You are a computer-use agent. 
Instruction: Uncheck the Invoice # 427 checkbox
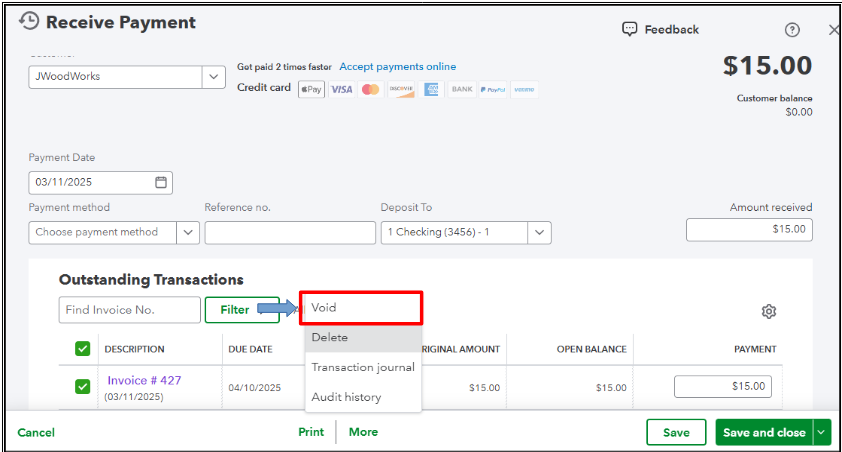pyautogui.click(x=83, y=387)
